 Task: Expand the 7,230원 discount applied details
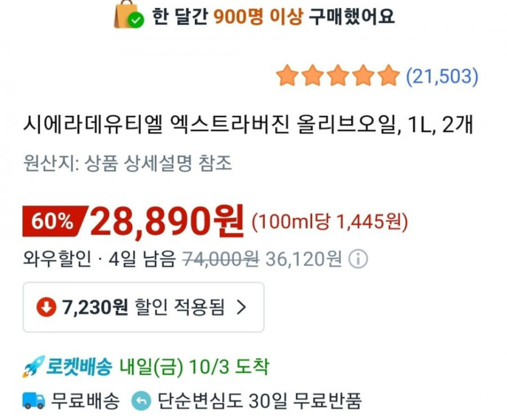tap(143, 308)
